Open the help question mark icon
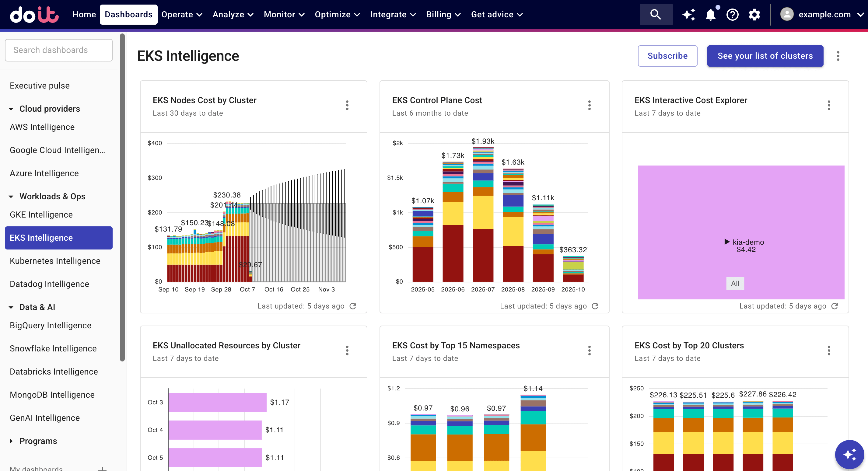868x471 pixels. [x=732, y=15]
